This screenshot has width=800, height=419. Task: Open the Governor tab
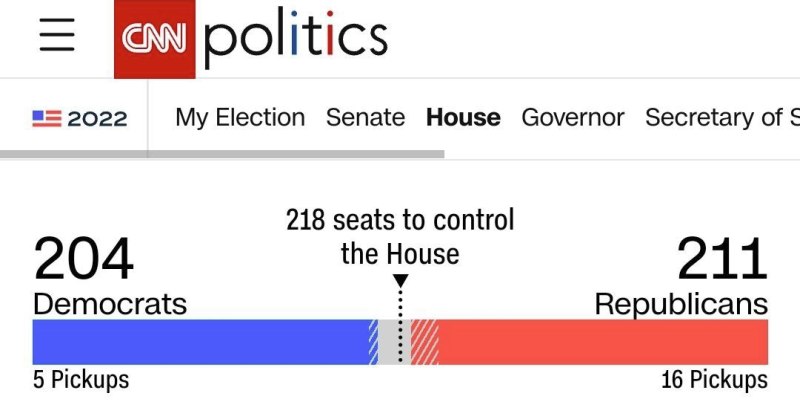(572, 118)
